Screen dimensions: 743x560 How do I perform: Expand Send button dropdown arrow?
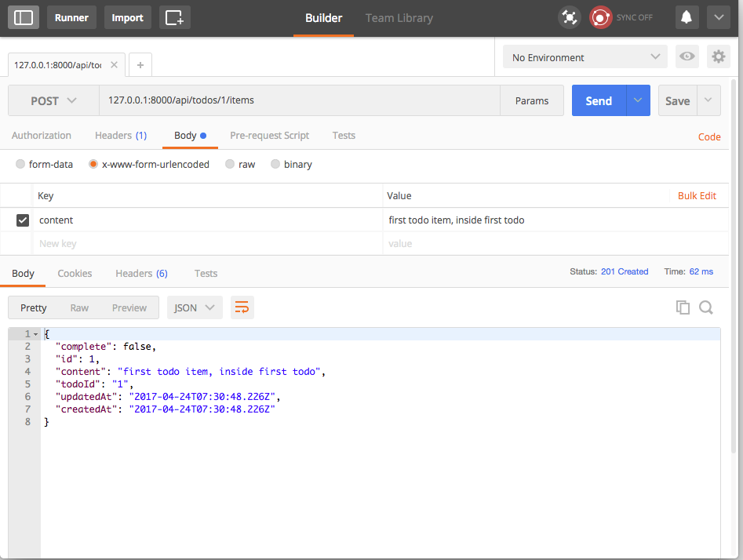[x=638, y=100]
